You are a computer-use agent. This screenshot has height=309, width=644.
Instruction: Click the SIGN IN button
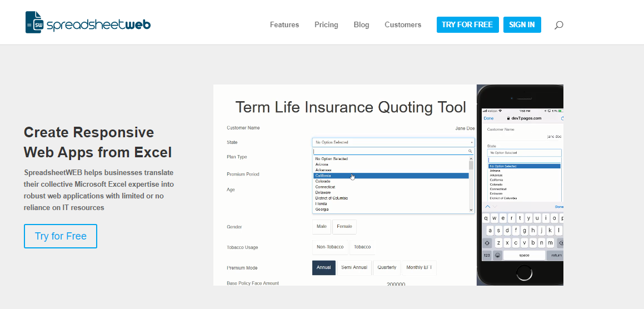[x=522, y=25]
